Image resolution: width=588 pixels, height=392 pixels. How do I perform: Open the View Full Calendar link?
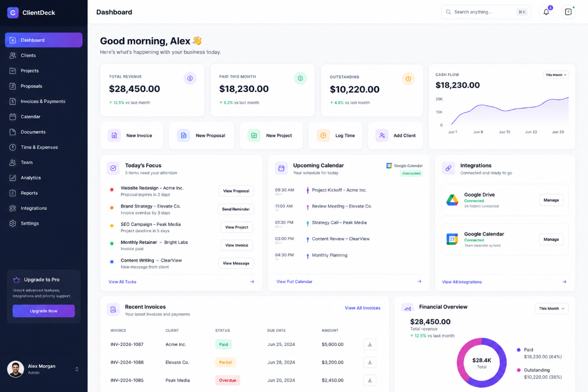tap(295, 281)
